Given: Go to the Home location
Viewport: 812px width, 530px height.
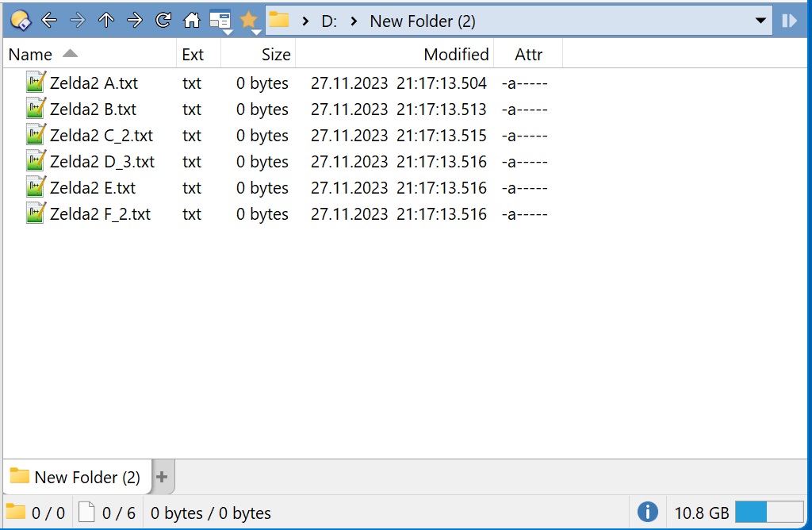Looking at the screenshot, I should pyautogui.click(x=192, y=20).
